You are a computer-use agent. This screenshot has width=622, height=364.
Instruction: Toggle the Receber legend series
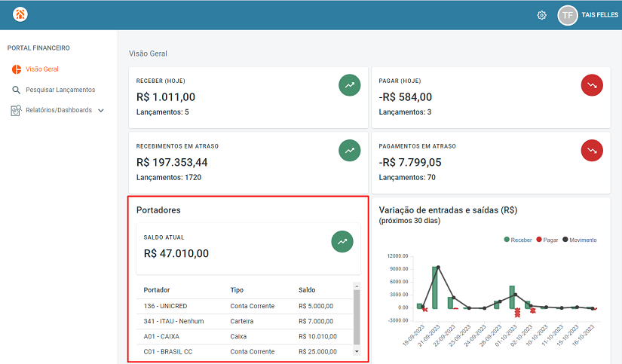pyautogui.click(x=517, y=240)
